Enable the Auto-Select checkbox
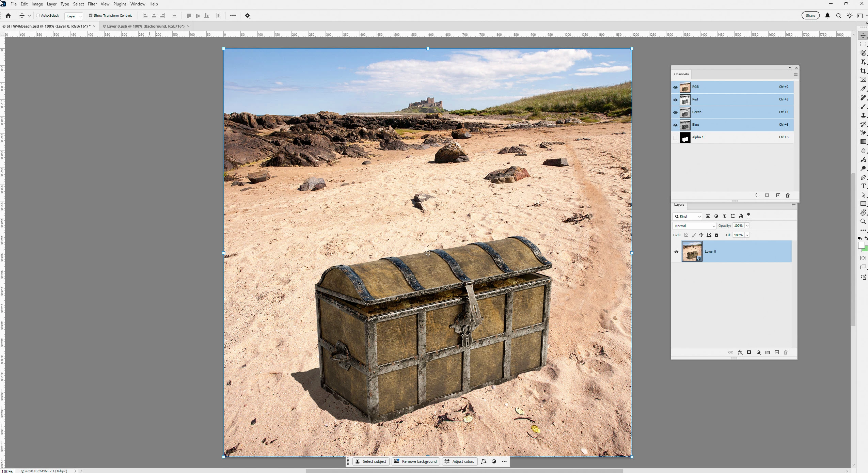Image resolution: width=868 pixels, height=473 pixels. [x=38, y=16]
